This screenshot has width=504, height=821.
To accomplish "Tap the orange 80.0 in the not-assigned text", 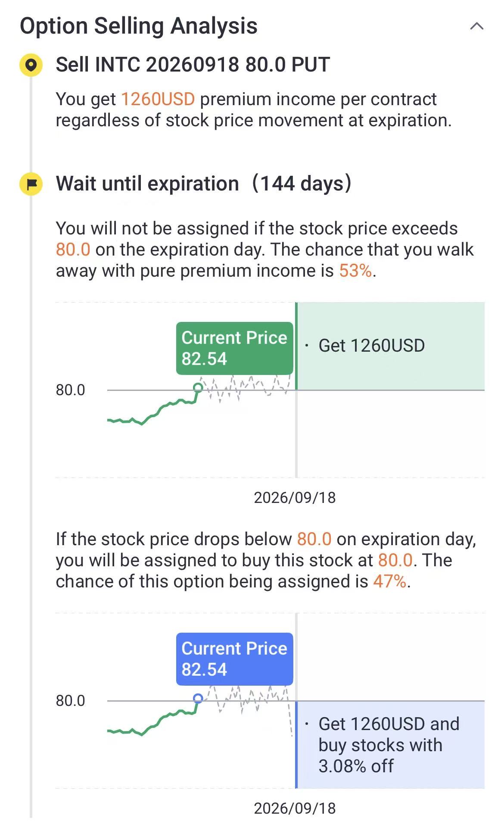I will [x=73, y=250].
